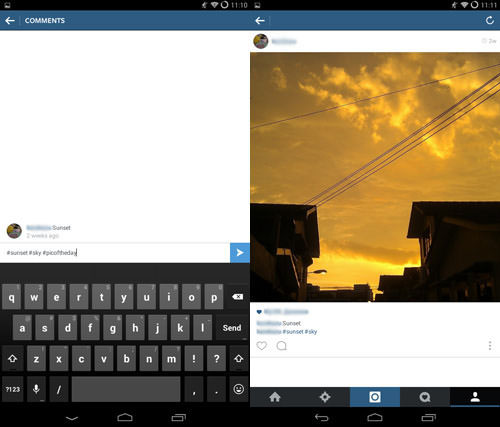Open the emoji keyboard smiley
Viewport: 500px width, 427px height.
point(239,389)
